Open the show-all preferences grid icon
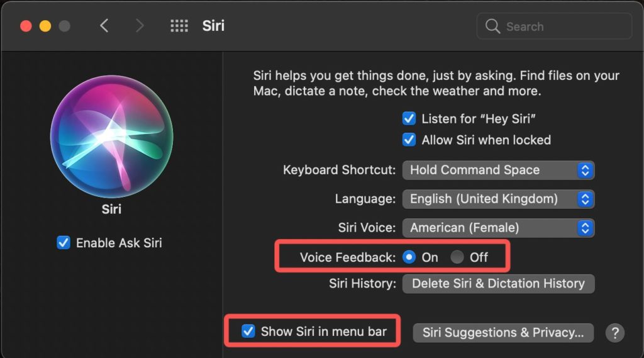 pyautogui.click(x=179, y=26)
